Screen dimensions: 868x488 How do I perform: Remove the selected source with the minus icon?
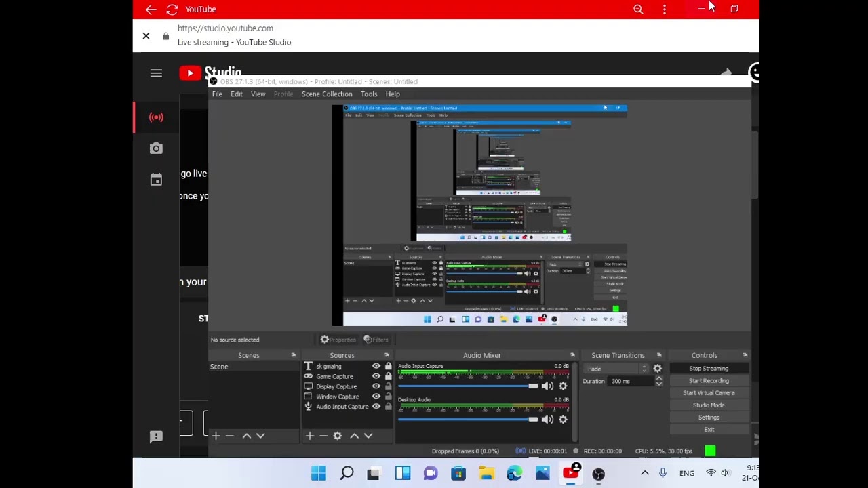[323, 436]
